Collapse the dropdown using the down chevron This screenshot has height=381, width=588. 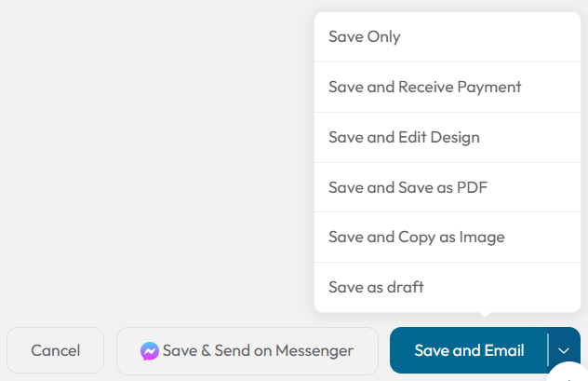[x=564, y=350]
